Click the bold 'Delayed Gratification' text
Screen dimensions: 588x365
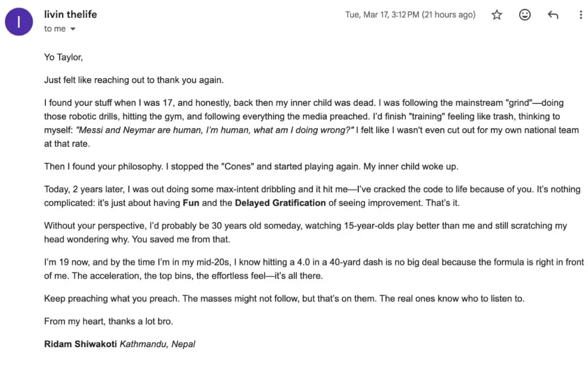tap(280, 203)
